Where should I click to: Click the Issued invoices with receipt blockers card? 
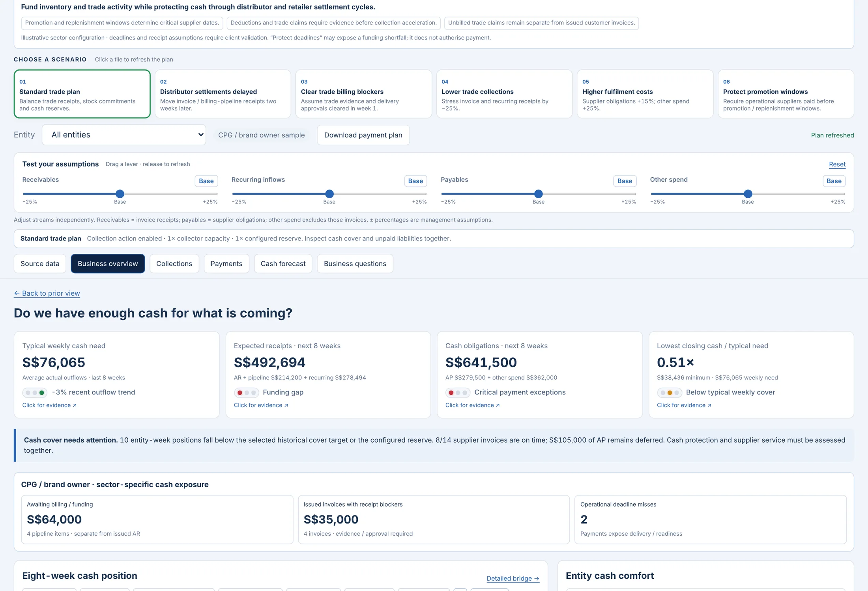434,520
